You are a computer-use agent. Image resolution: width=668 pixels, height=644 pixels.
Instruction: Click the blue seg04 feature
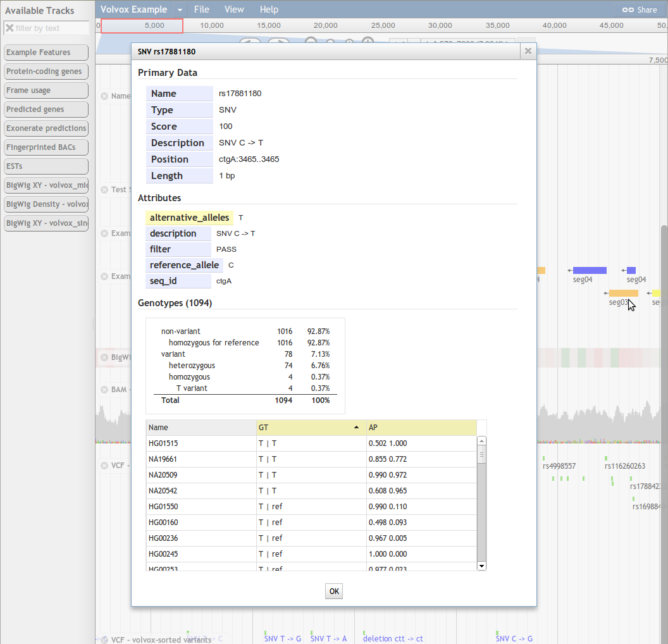click(x=590, y=271)
